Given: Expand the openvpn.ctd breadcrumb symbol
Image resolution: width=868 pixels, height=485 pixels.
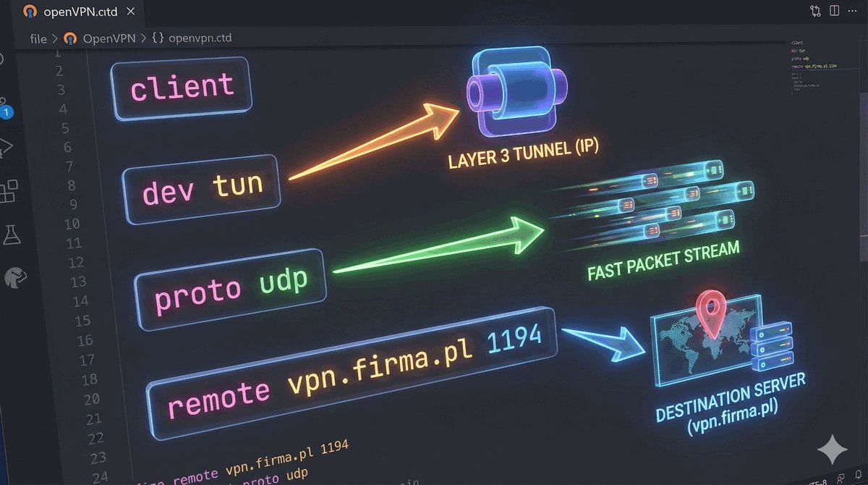Looking at the screenshot, I should click(x=200, y=38).
